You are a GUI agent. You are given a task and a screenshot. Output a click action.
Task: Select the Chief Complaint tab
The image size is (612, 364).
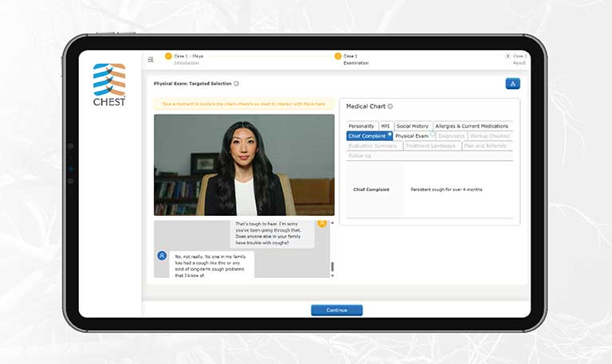369,135
